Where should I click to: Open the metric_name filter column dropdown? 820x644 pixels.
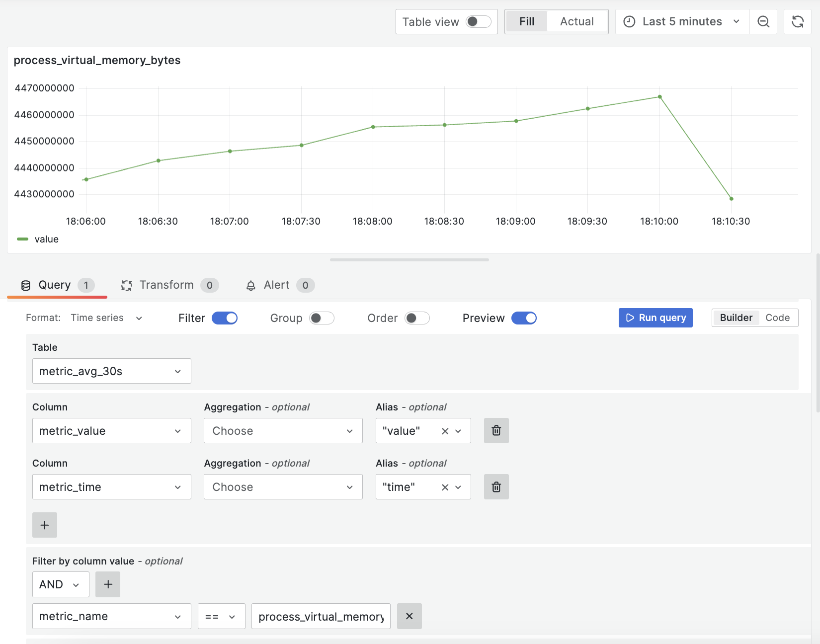(112, 616)
